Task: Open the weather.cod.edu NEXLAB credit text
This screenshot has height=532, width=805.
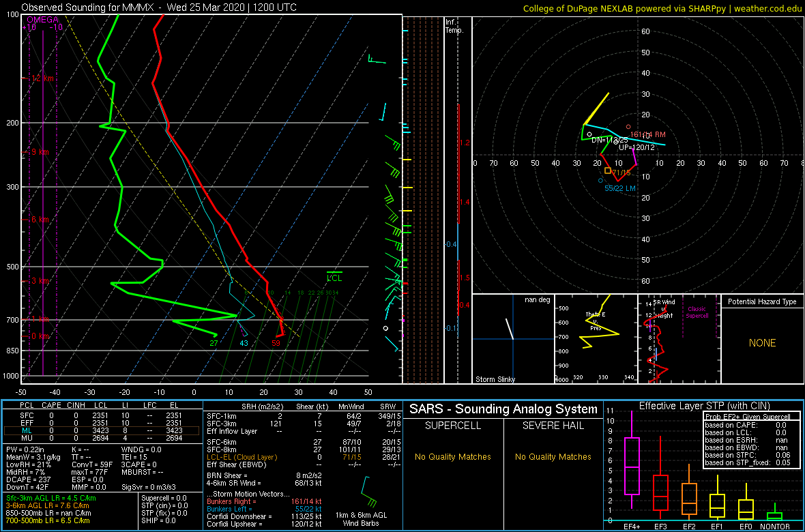Action: (662, 8)
